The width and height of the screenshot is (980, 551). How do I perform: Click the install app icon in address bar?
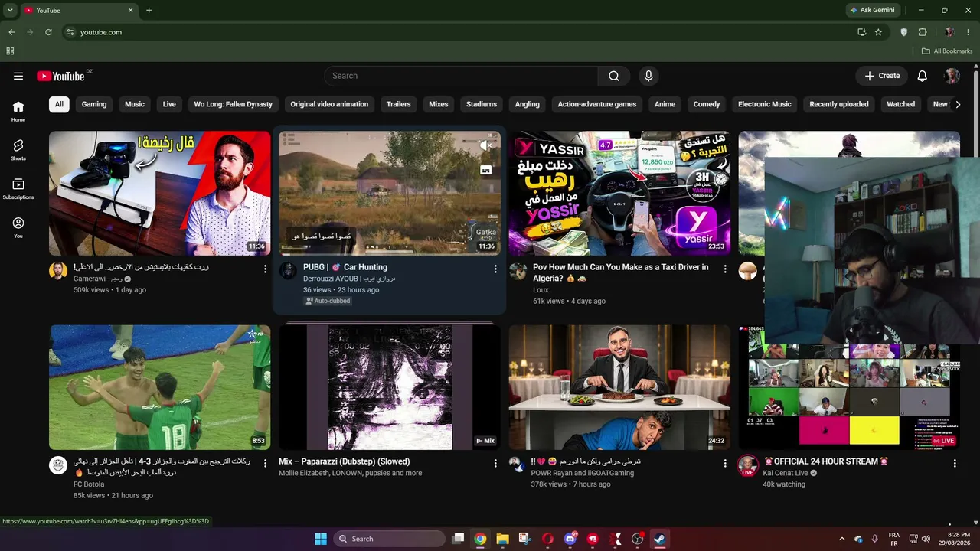[862, 32]
